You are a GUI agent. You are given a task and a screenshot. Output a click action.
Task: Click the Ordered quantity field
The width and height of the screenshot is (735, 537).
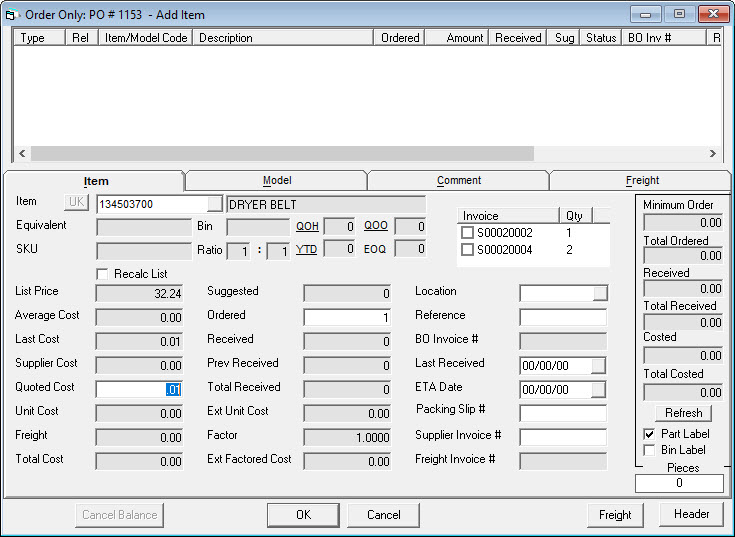click(347, 317)
